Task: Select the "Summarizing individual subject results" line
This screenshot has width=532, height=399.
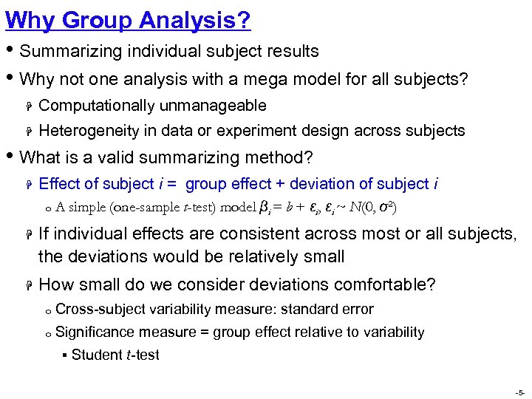Action: click(x=169, y=52)
